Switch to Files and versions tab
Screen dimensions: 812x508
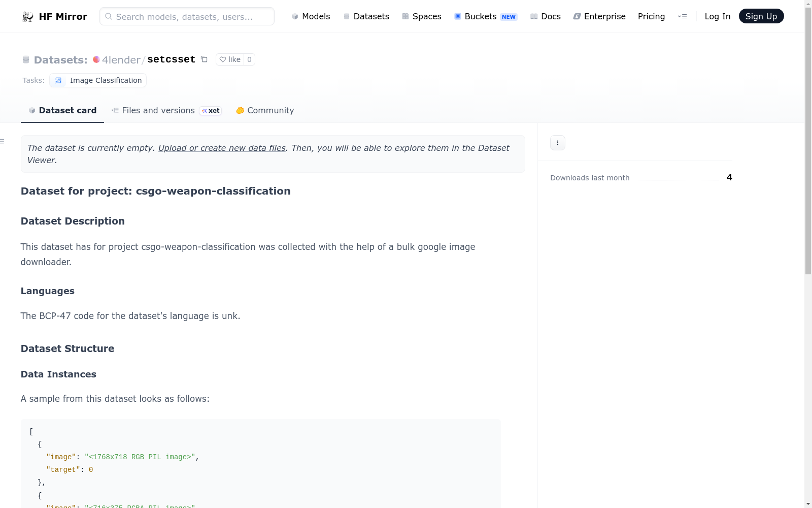coord(166,111)
